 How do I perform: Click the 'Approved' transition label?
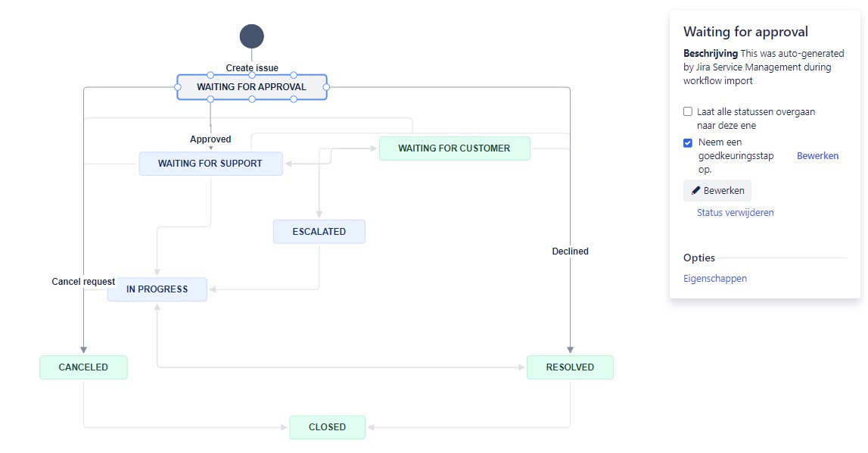coord(210,139)
